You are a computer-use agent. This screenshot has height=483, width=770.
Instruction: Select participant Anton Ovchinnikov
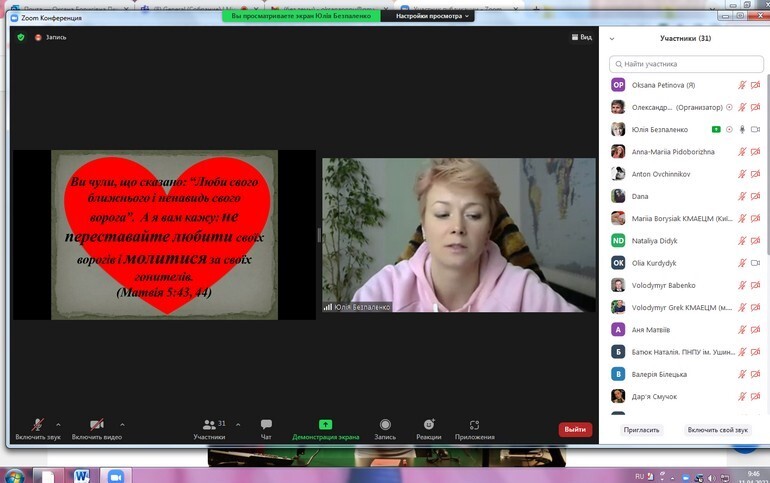click(686, 174)
